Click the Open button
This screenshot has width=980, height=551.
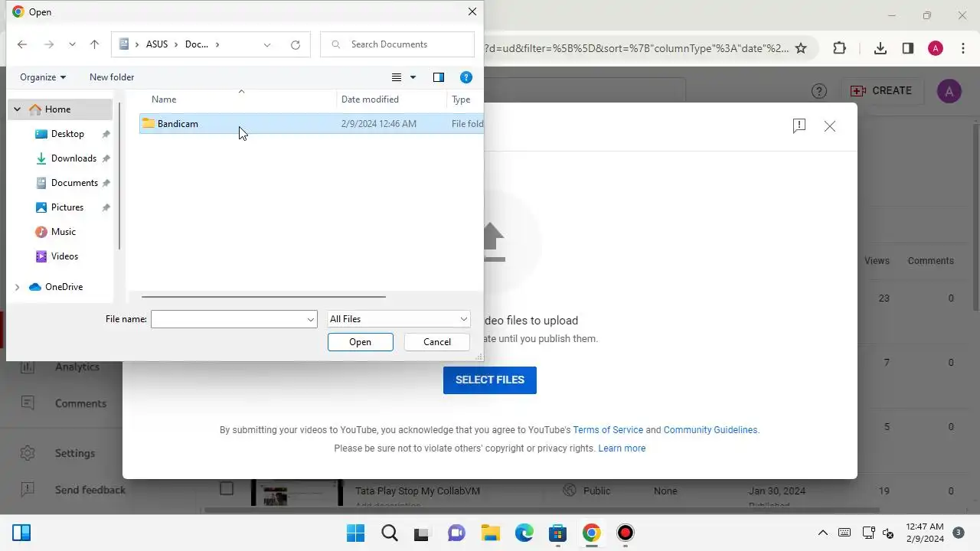[x=361, y=342]
